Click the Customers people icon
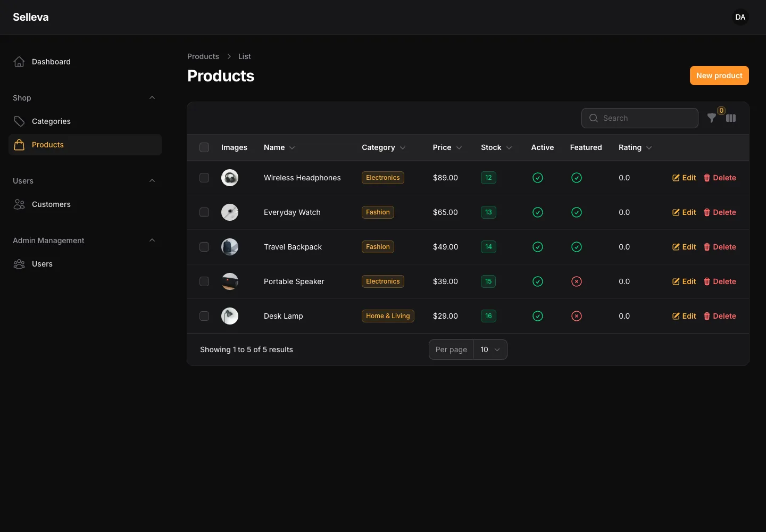The height and width of the screenshot is (532, 766). [19, 204]
